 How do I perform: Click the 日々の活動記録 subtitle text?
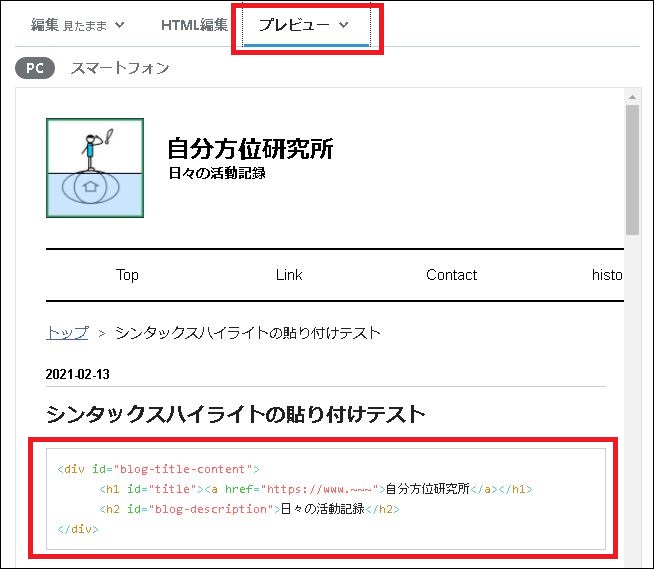(217, 173)
